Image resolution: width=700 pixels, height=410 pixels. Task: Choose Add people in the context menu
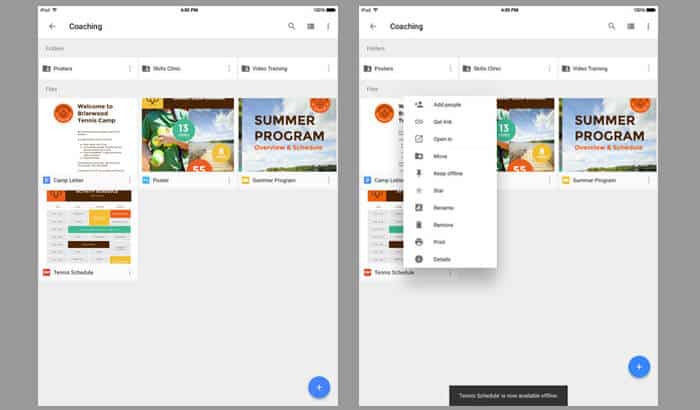(450, 105)
